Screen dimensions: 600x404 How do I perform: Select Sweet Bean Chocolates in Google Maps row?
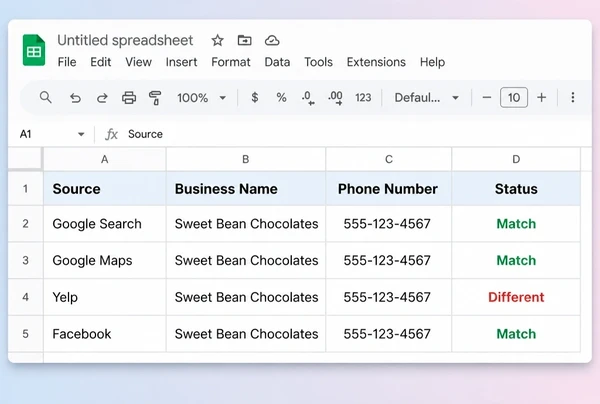246,261
